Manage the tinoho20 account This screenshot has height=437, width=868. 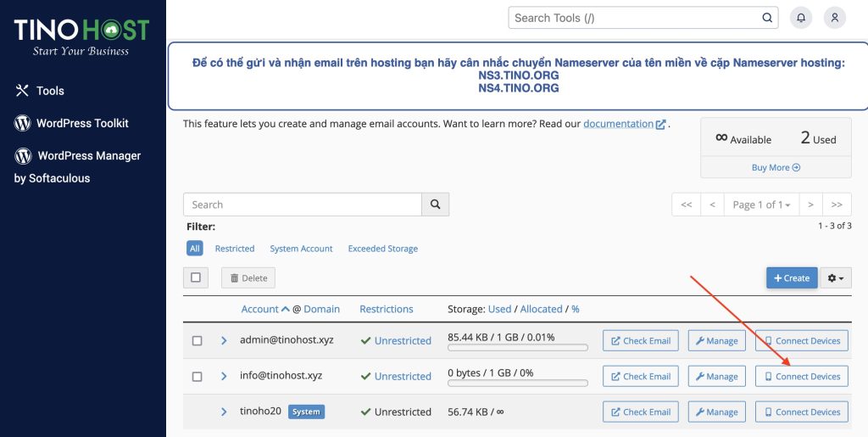[x=717, y=412]
